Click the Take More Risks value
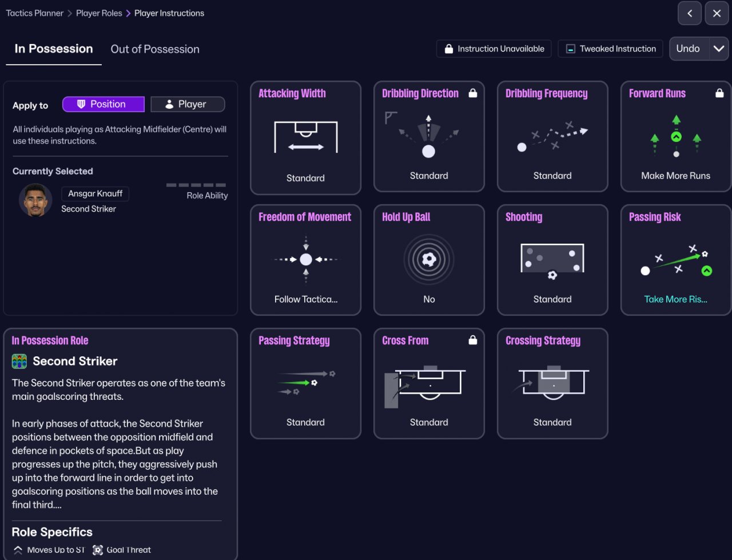Screen dimensions: 732x560 point(676,299)
